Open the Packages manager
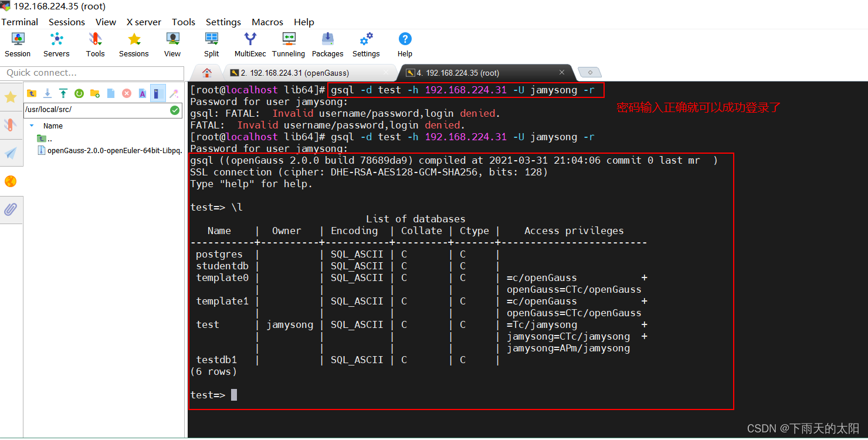The width and height of the screenshot is (868, 440). [327, 45]
